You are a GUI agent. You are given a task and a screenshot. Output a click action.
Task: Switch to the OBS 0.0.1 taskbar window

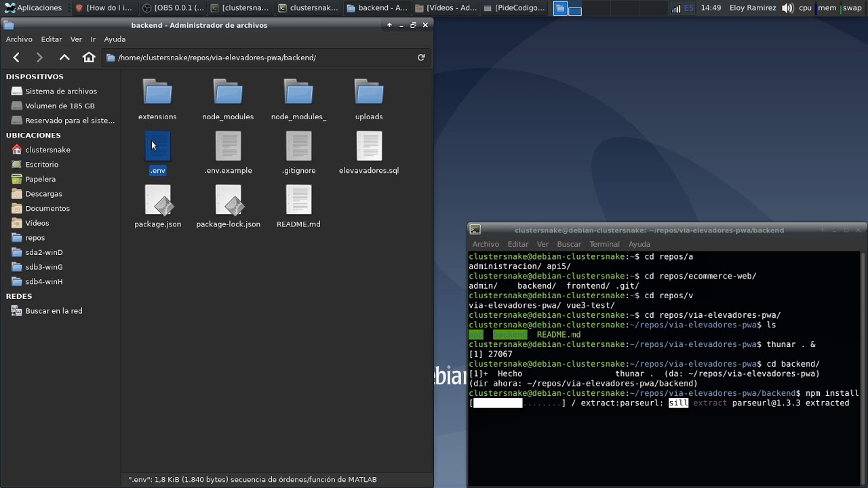pos(173,8)
